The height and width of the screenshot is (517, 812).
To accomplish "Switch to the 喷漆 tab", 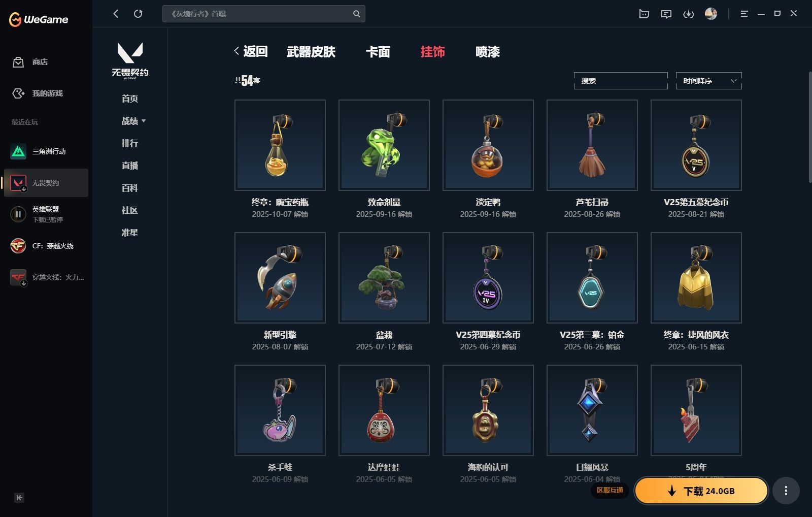I will [x=488, y=52].
